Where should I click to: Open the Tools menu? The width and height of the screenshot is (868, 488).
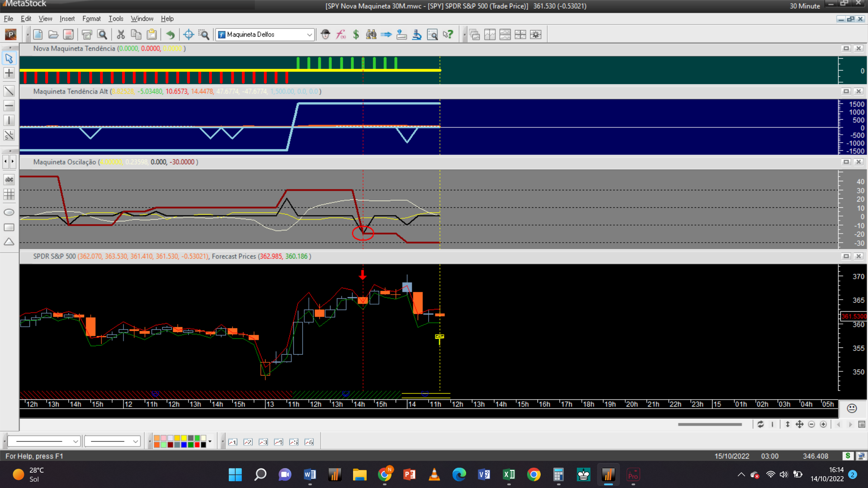[x=116, y=19]
